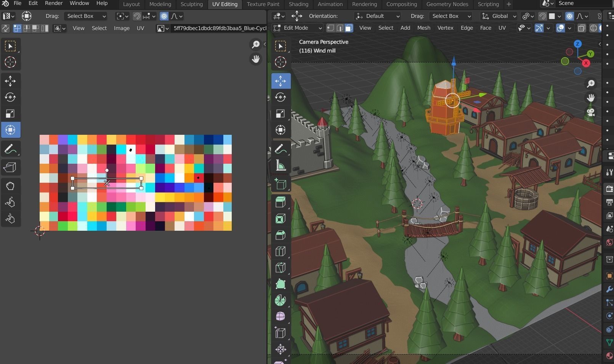Toggle camera view button in the 3D viewport

point(591,113)
